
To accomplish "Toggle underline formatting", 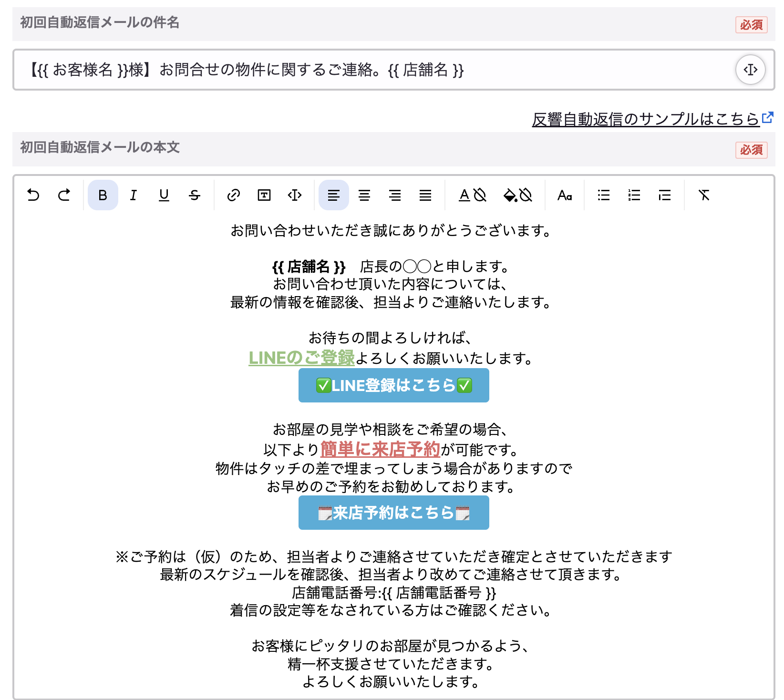I will 164,195.
